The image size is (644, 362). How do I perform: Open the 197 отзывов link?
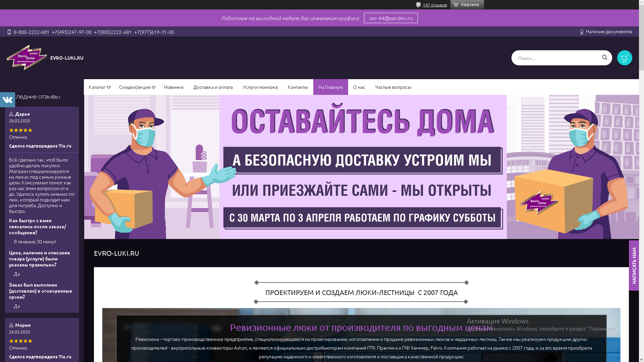(435, 5)
